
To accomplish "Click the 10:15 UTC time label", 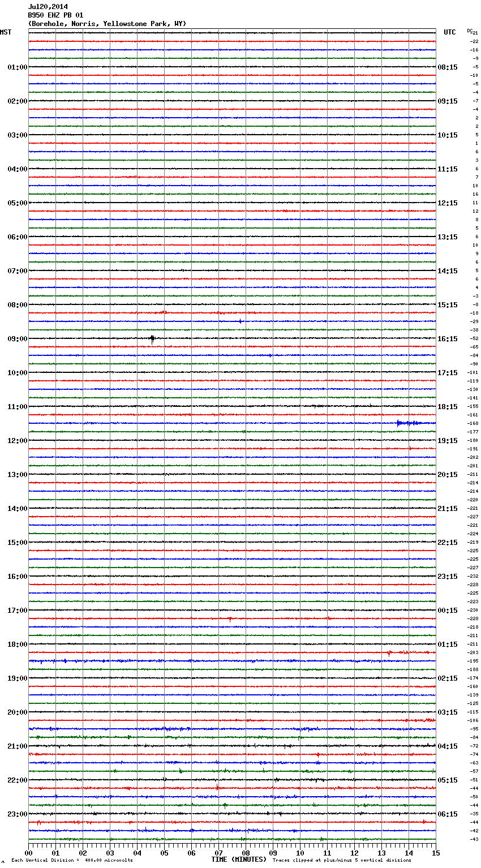I will (448, 135).
